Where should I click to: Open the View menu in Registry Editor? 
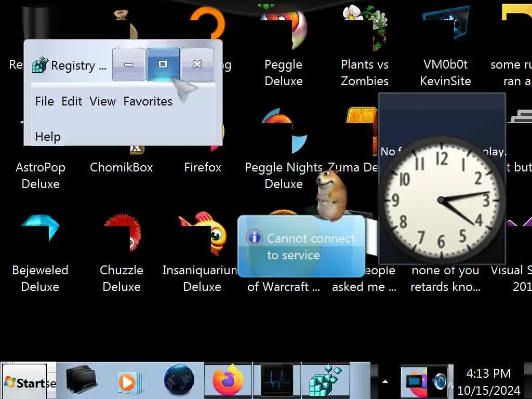[x=102, y=101]
